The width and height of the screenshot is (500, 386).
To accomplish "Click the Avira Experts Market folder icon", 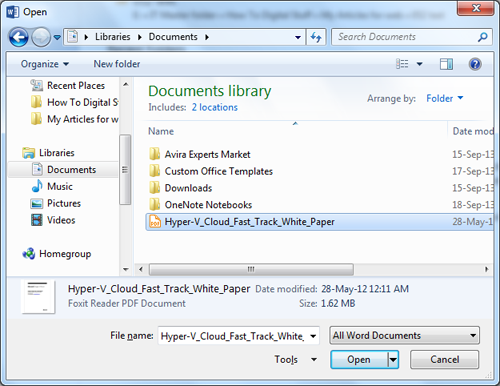I will click(154, 154).
